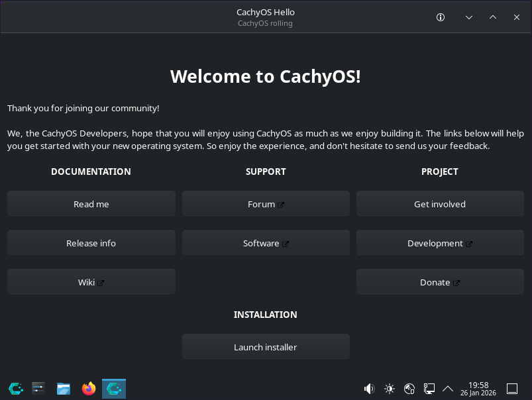Open the Read me button
Screen dimensions: 532x400
pos(91,204)
